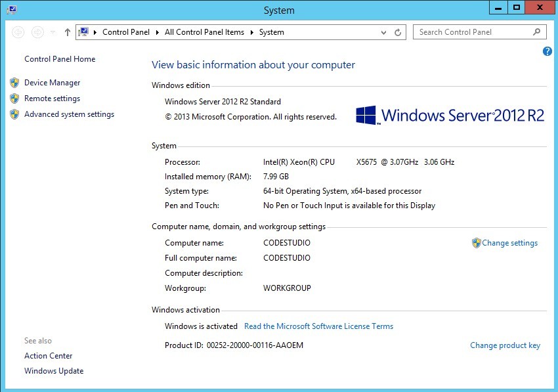Open Remote settings

pos(52,98)
